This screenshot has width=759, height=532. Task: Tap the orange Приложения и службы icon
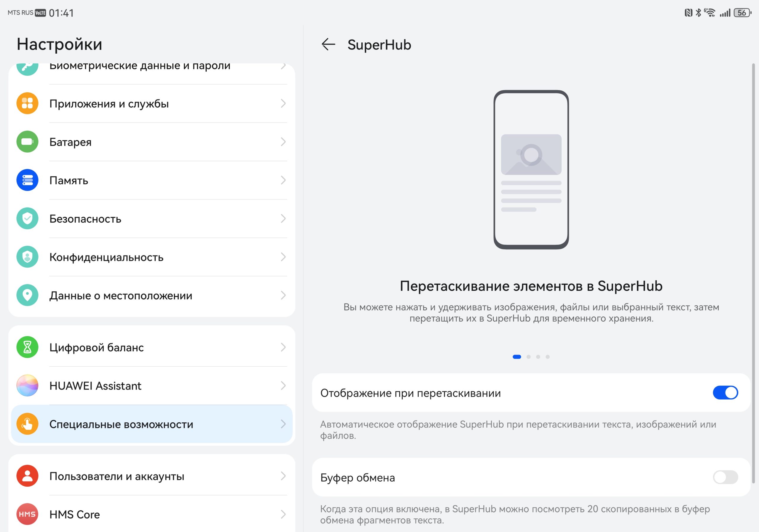click(x=28, y=103)
